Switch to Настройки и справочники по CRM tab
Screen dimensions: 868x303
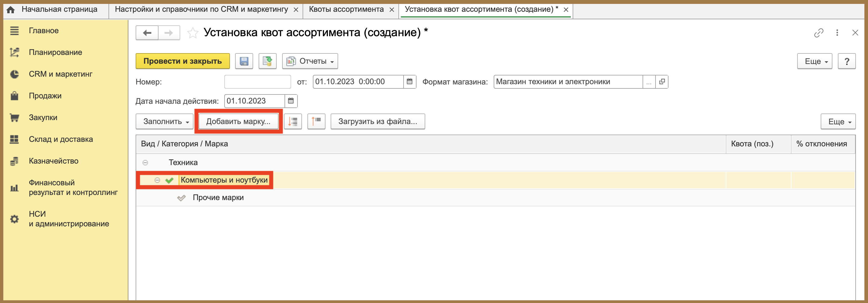[x=201, y=9]
